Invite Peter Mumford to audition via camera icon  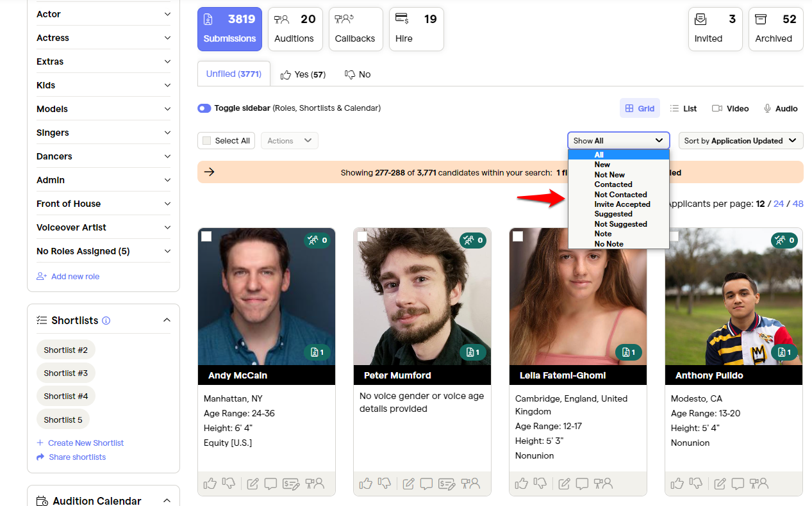pyautogui.click(x=470, y=484)
